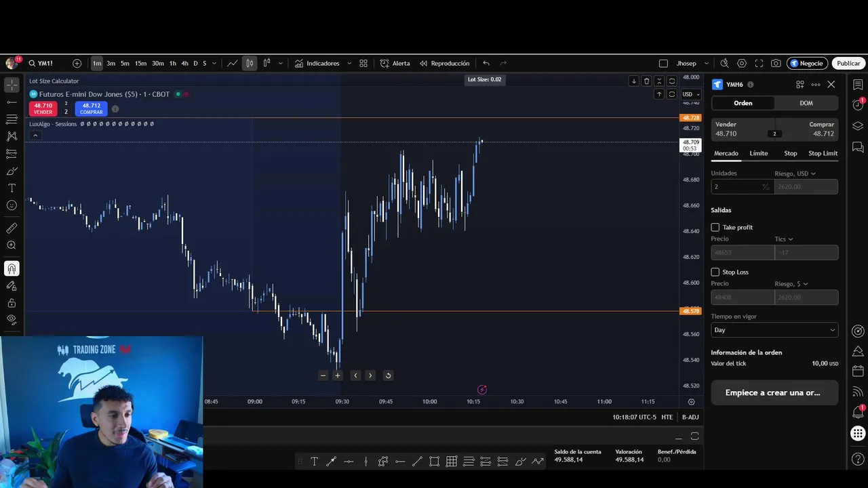Open quick search
This screenshot has height=488, width=868.
[724, 63]
